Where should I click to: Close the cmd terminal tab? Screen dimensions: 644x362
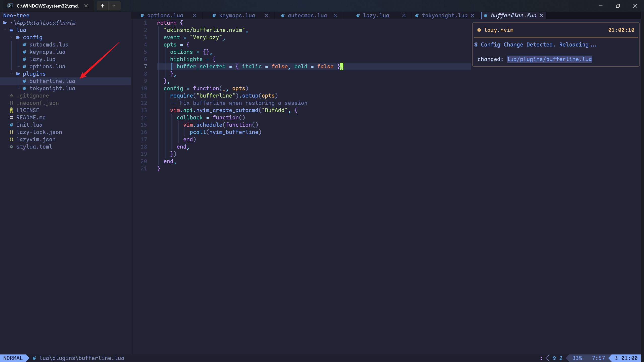tap(86, 6)
